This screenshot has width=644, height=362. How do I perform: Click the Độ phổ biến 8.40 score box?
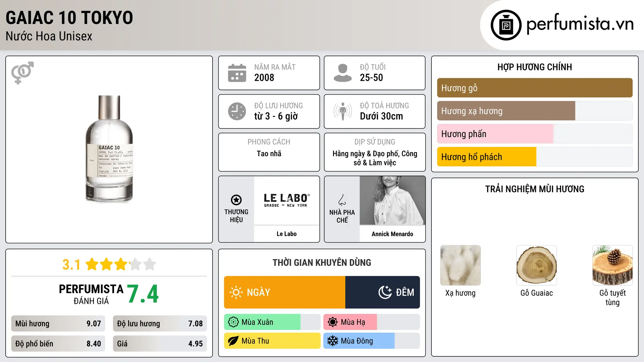point(58,343)
